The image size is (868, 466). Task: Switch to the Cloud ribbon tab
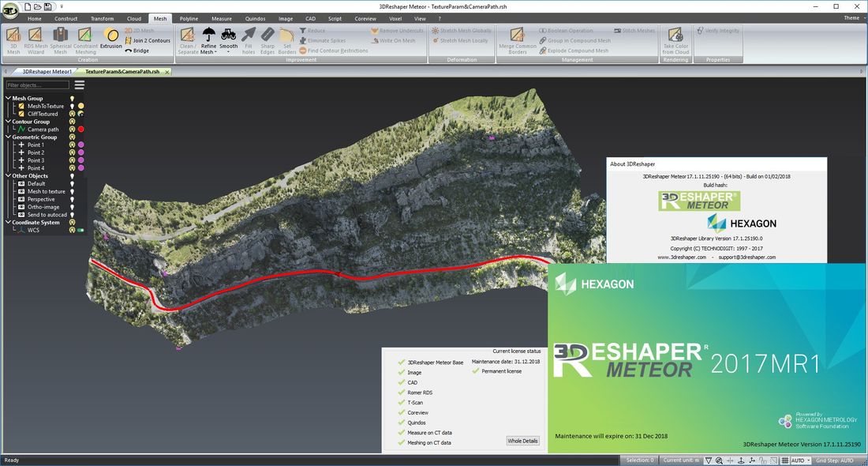(134, 18)
